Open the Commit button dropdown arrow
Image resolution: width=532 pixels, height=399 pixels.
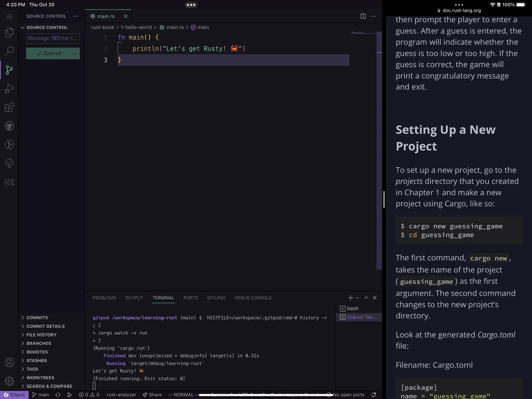tap(75, 53)
